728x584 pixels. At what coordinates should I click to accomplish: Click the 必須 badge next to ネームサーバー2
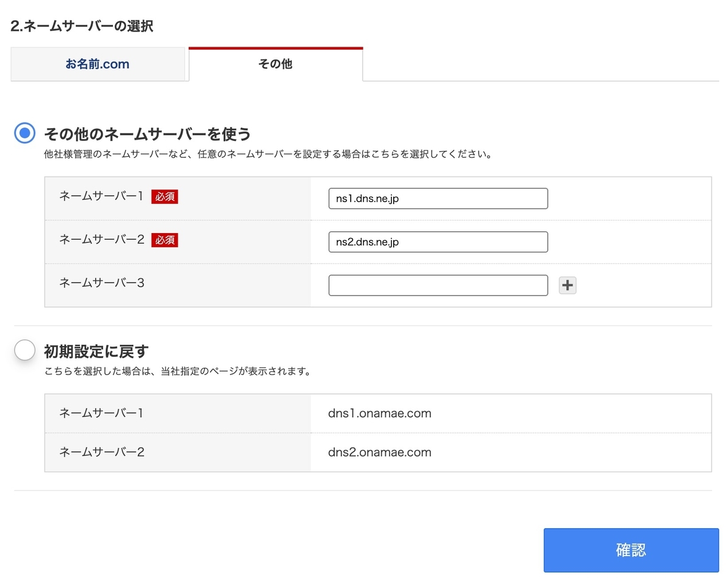pos(164,240)
